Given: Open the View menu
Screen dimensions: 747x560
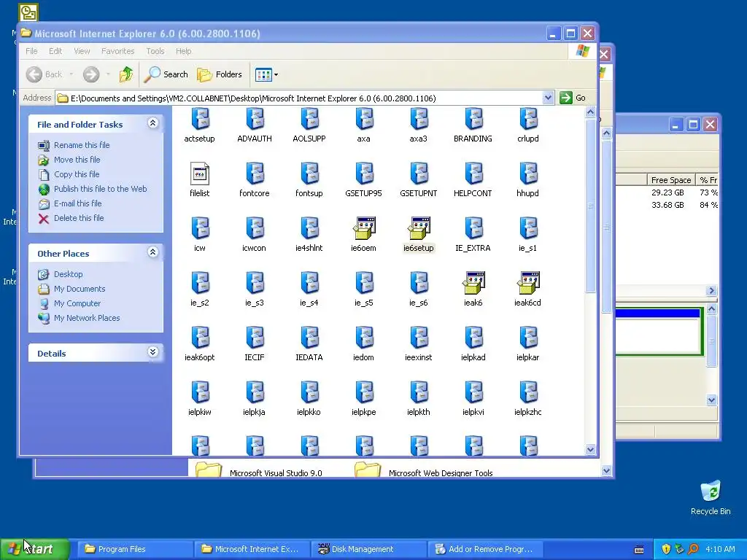Looking at the screenshot, I should click(x=82, y=51).
